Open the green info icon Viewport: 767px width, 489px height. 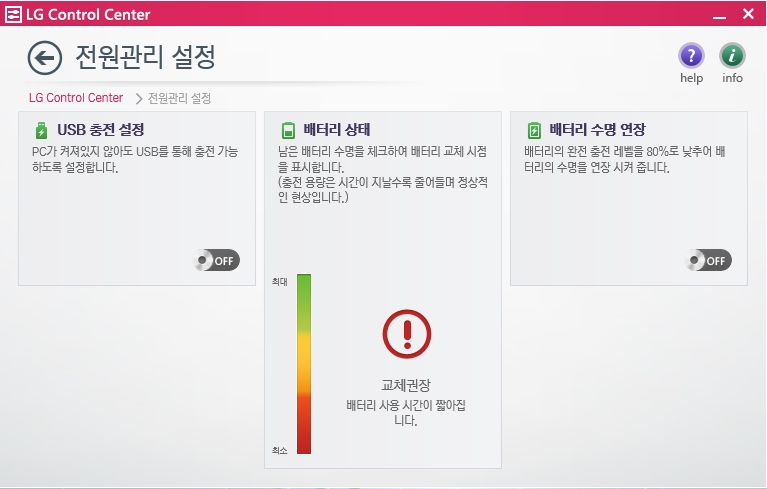pos(732,56)
